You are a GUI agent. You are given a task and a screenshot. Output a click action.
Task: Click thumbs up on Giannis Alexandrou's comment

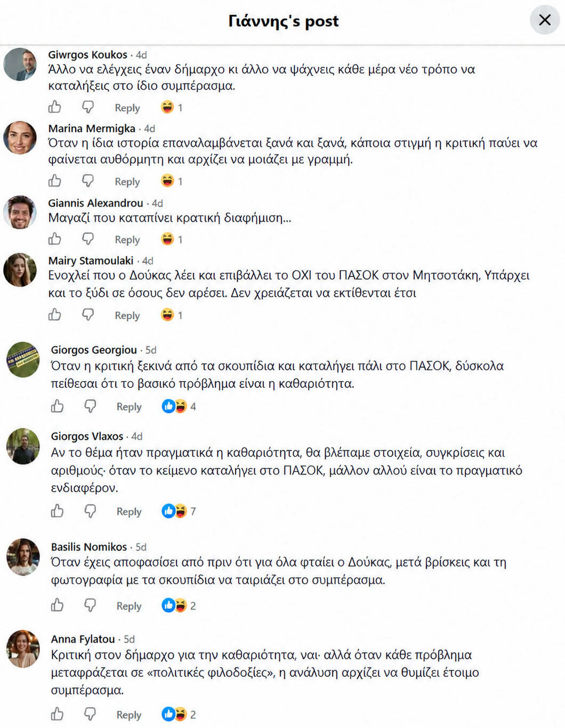point(55,239)
